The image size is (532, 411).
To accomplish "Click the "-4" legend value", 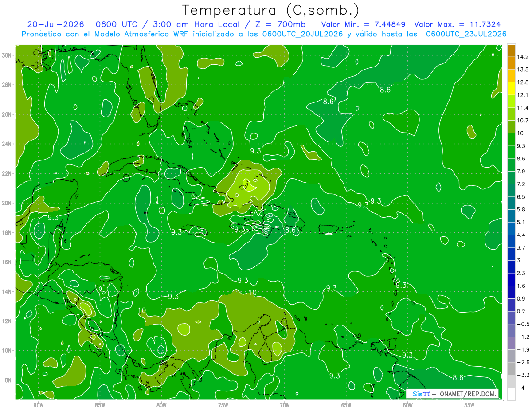I will (x=521, y=388).
